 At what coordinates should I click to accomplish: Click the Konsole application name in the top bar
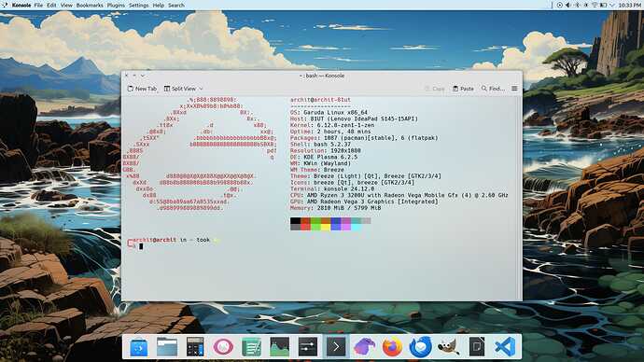click(x=21, y=6)
